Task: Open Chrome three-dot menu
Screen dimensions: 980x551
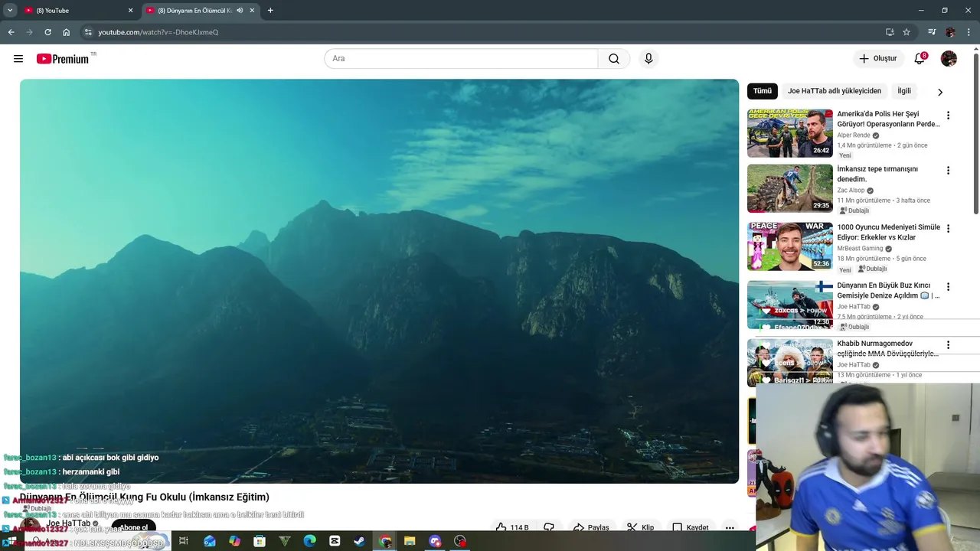Action: [x=969, y=32]
